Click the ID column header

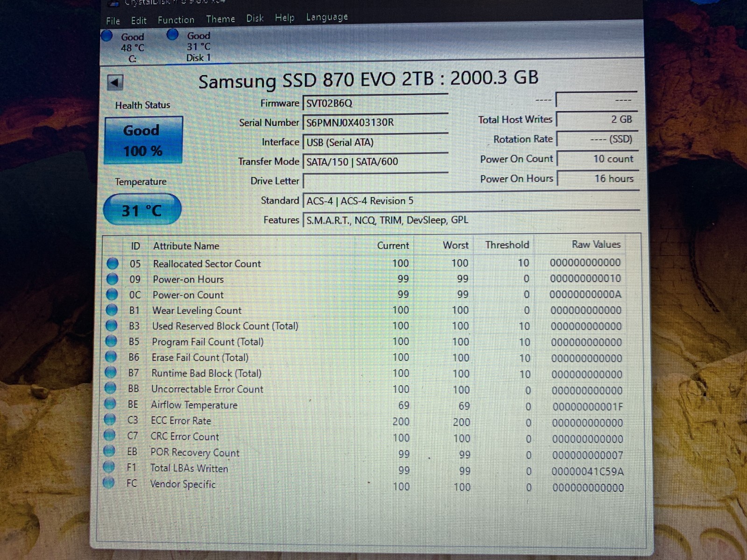135,246
